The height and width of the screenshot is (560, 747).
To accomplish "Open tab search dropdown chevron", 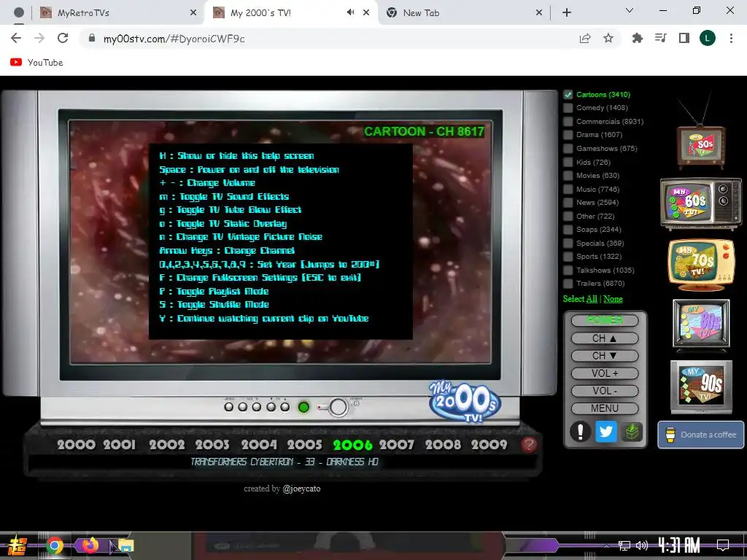I will coord(630,10).
